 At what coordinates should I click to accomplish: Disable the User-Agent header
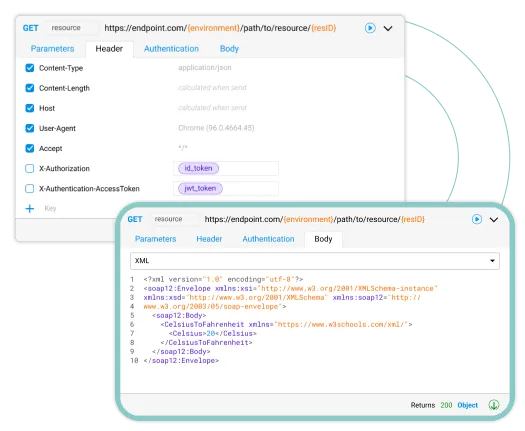click(30, 128)
